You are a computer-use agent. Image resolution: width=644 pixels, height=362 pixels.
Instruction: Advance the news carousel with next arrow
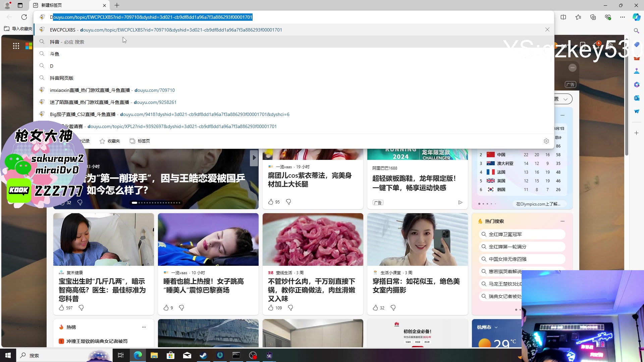click(254, 158)
